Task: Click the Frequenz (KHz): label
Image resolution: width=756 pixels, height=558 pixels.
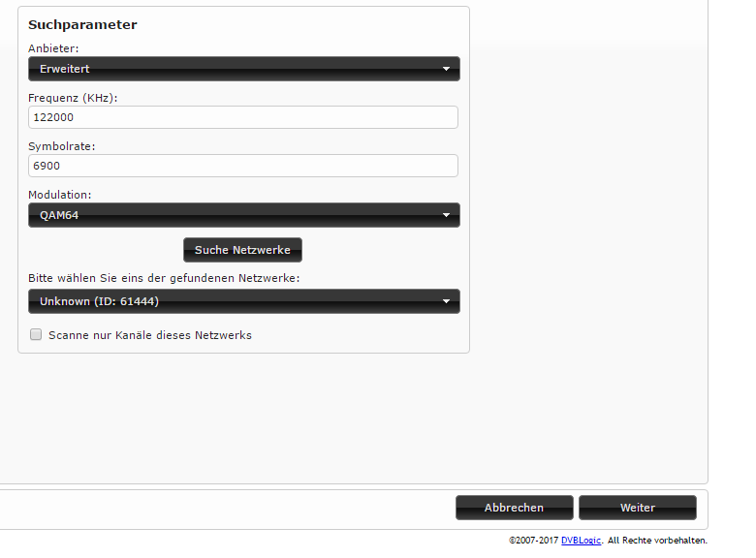Action: tap(76, 97)
